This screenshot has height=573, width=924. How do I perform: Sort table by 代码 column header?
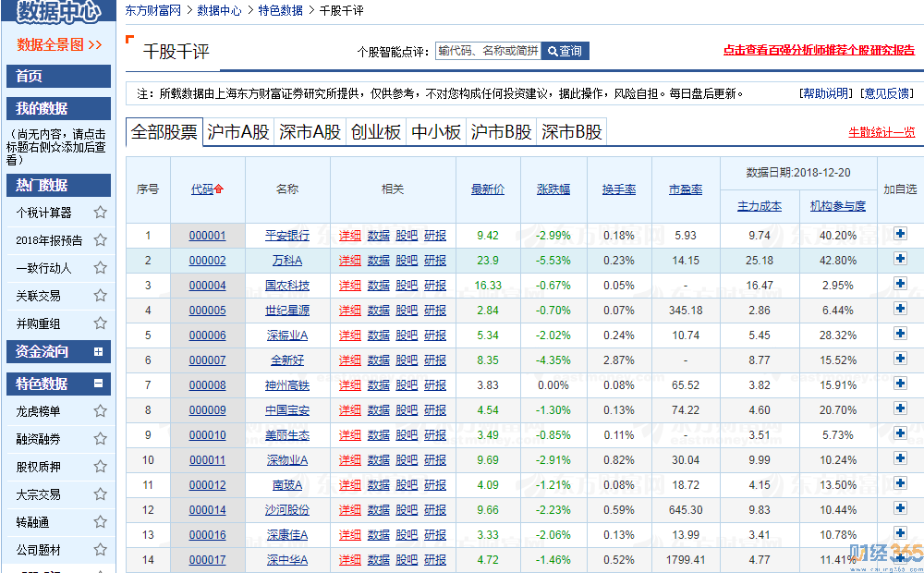[202, 189]
